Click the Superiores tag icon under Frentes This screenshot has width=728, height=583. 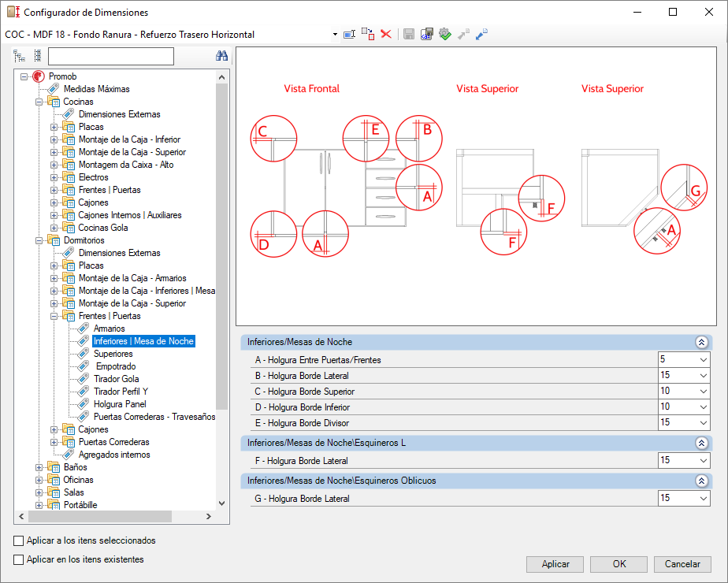click(x=84, y=354)
